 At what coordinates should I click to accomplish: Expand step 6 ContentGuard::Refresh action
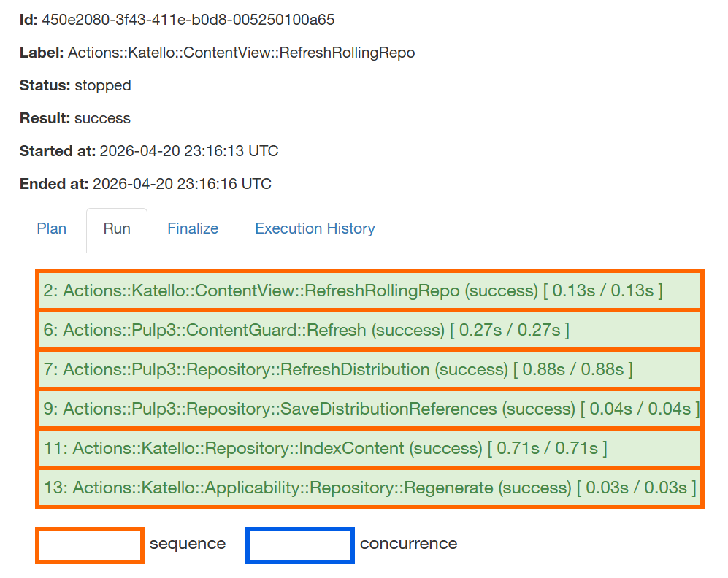tap(306, 330)
